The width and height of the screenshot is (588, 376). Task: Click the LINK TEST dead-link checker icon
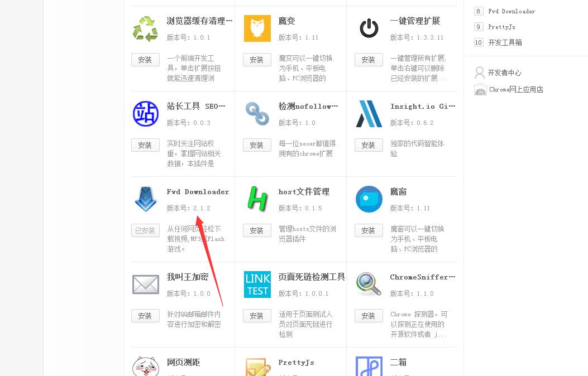tap(257, 284)
